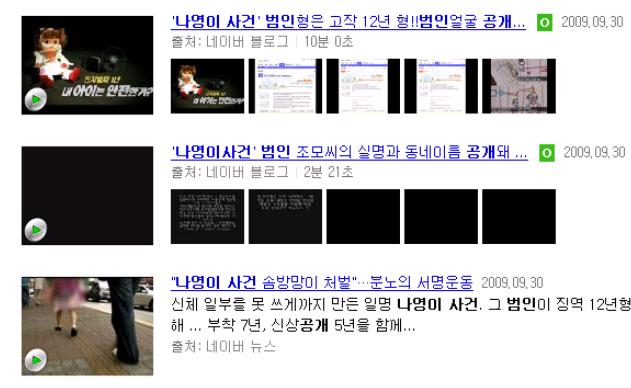Select first preview frame of first video

pos(207,86)
